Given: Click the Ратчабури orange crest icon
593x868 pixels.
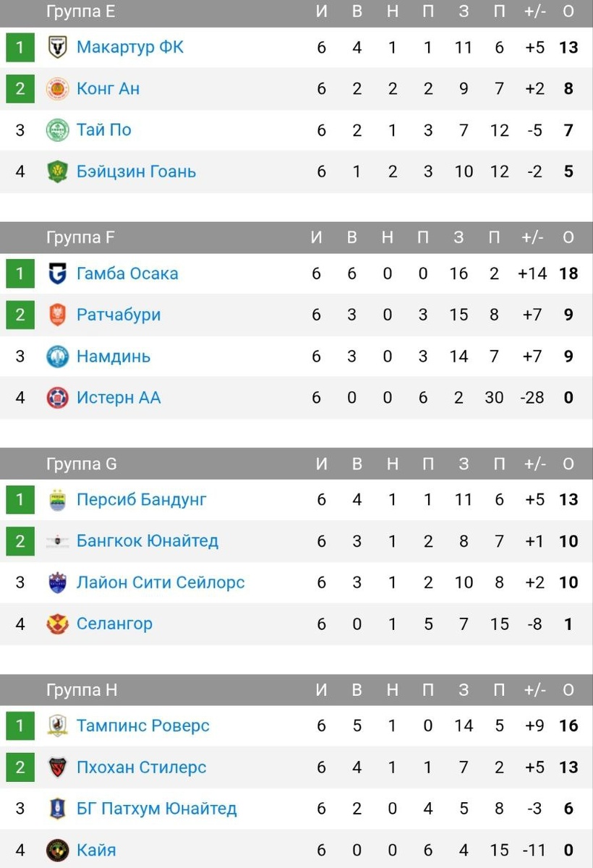Looking at the screenshot, I should [x=57, y=315].
